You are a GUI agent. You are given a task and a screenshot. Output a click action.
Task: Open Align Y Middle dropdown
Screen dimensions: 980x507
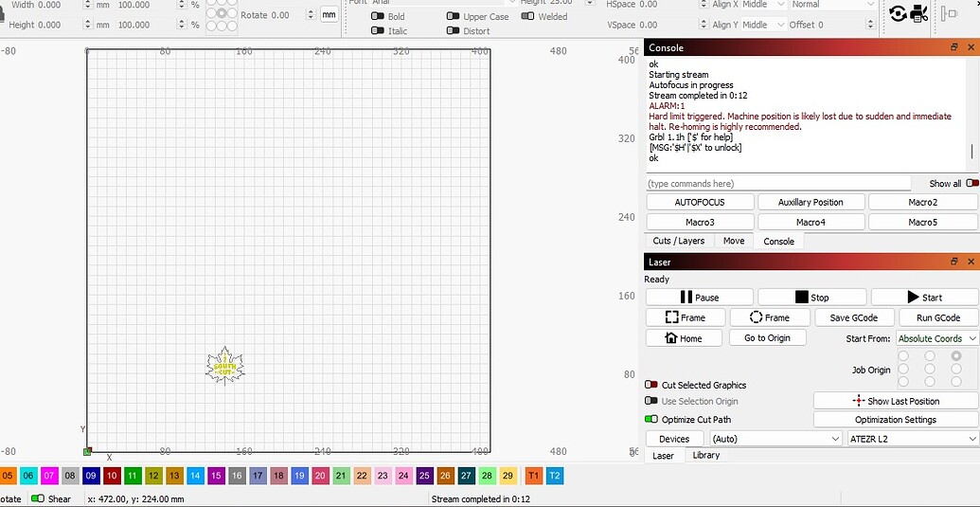[x=764, y=25]
